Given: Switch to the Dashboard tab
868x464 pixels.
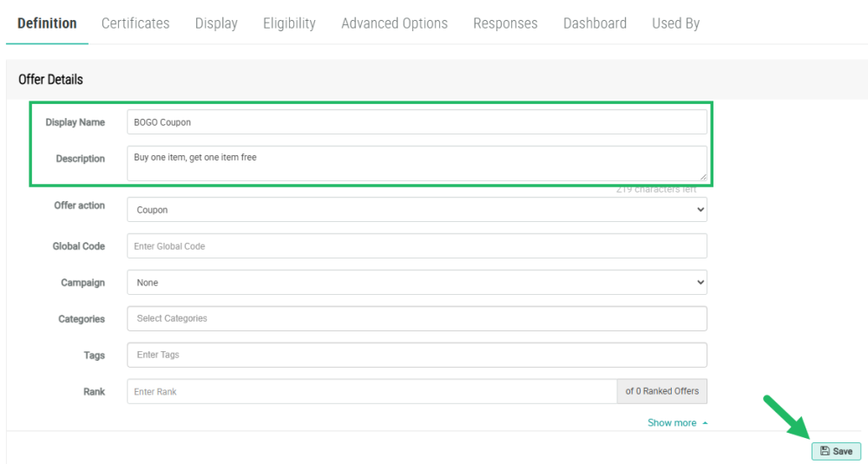Looking at the screenshot, I should pyautogui.click(x=595, y=23).
